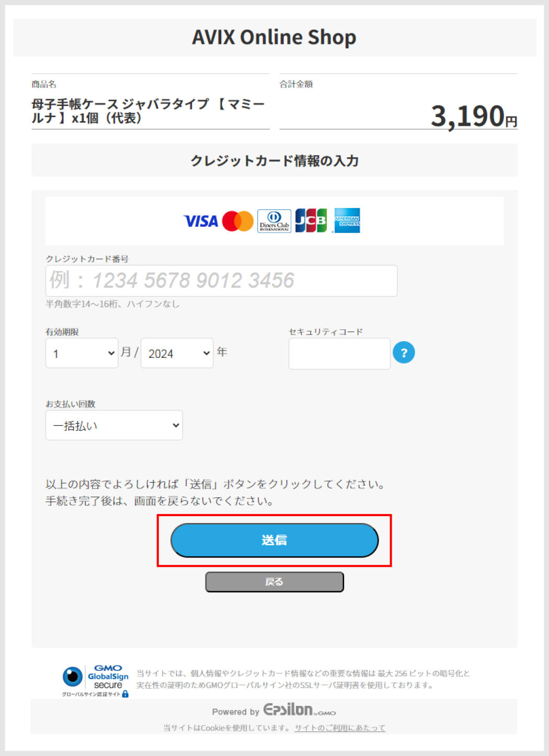
Task: Click the VISA card logo
Action: 201,221
